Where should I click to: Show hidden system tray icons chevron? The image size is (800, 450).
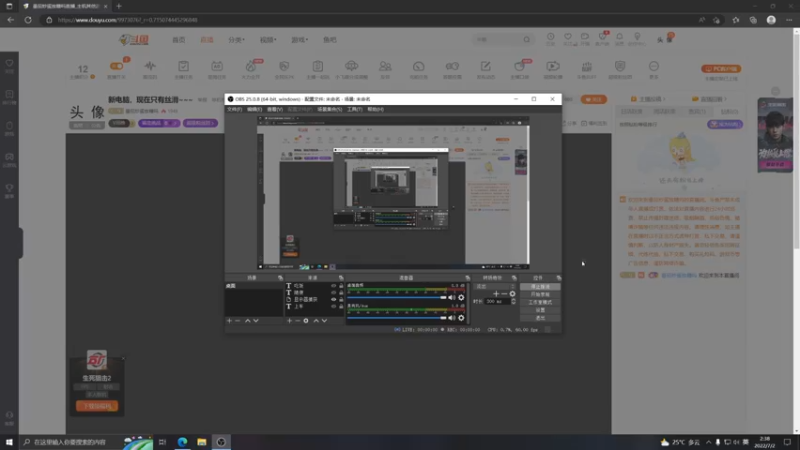708,442
